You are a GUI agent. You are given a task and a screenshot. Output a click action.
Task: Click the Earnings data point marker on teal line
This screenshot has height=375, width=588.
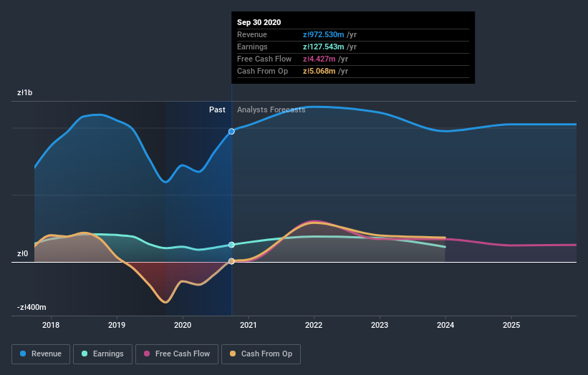click(232, 245)
